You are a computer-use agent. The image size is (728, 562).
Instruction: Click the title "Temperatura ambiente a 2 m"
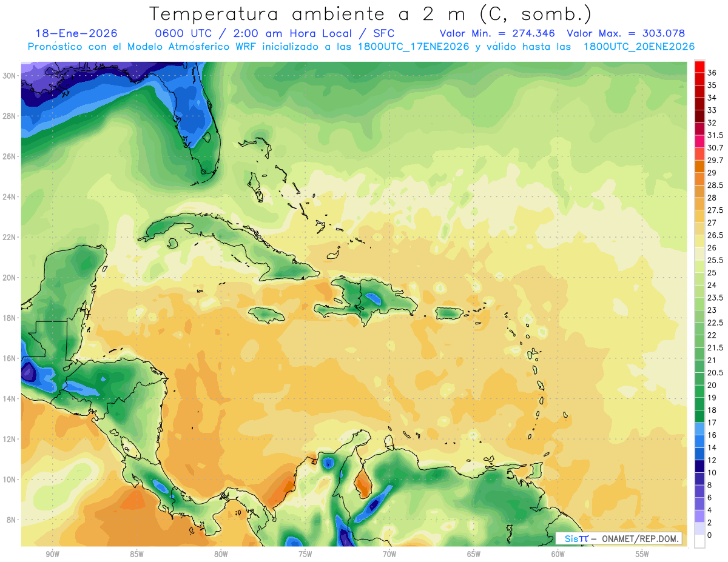tap(309, 14)
